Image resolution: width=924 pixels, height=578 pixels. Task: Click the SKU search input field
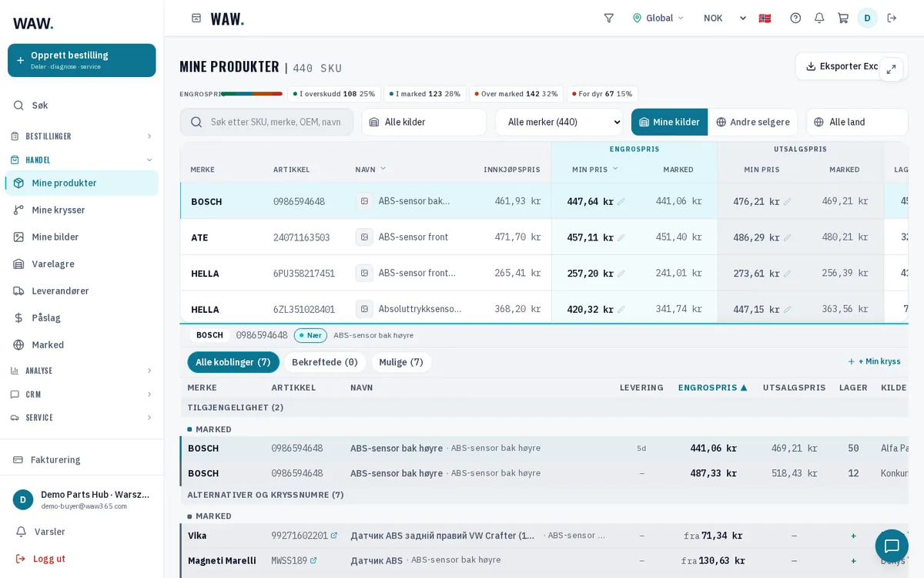click(x=266, y=122)
